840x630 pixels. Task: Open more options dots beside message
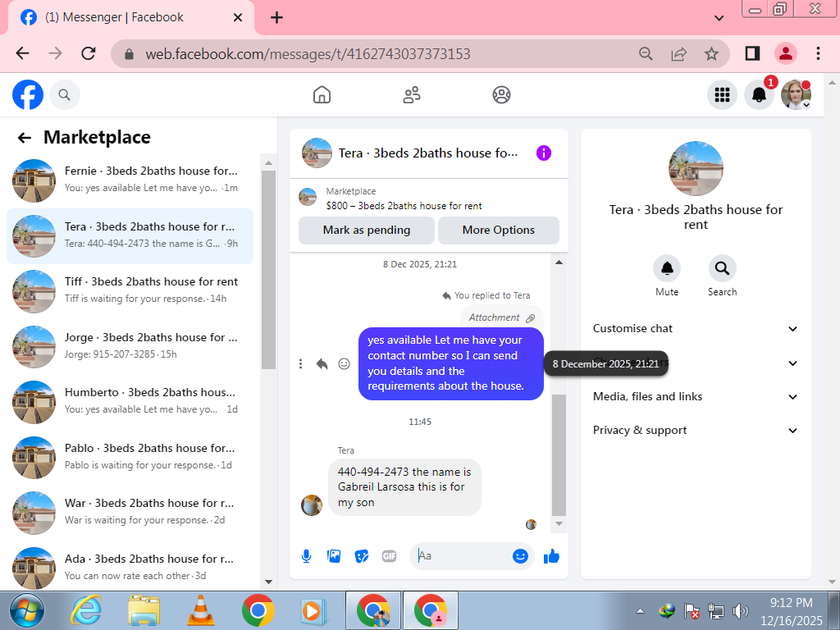click(300, 364)
